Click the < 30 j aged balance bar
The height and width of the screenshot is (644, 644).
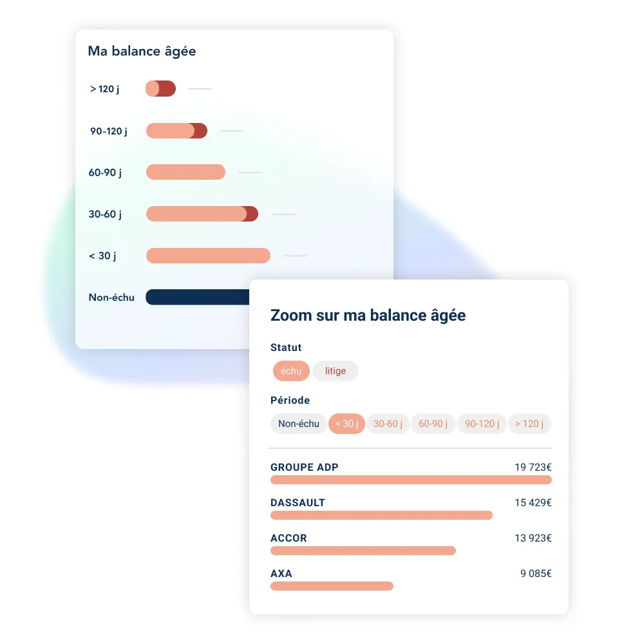[208, 256]
